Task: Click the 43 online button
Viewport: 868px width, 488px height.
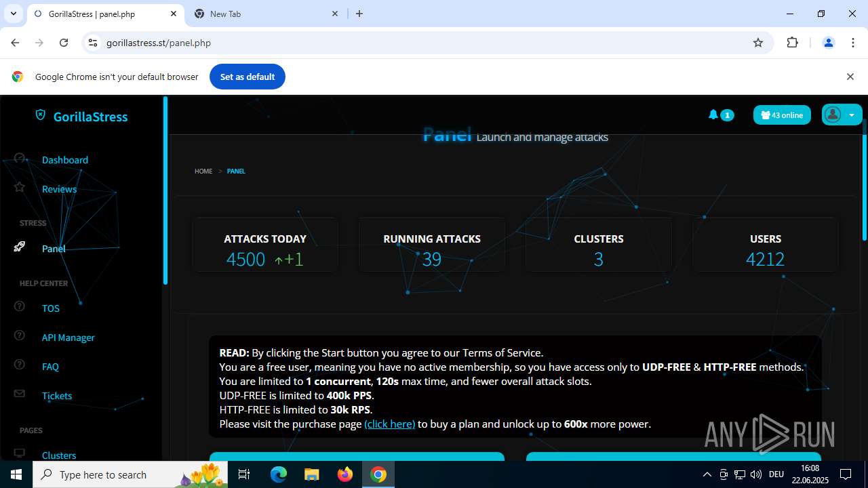Action: 782,115
